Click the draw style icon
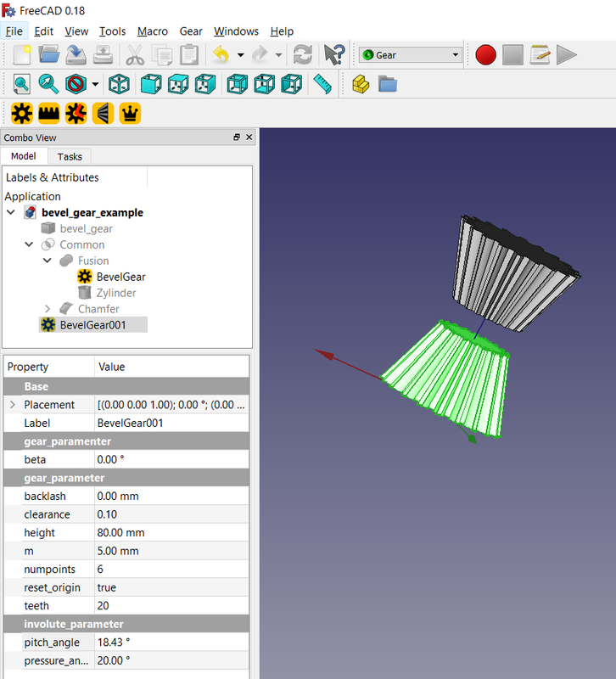Image resolution: width=616 pixels, height=679 pixels. click(76, 84)
